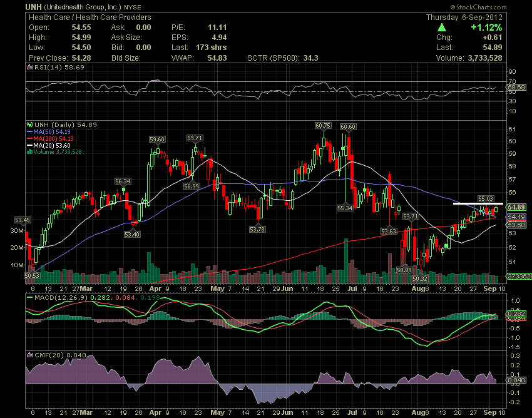This screenshot has width=532, height=418.
Task: Click the 54.19 MA(50) axis tag
Action: point(516,217)
